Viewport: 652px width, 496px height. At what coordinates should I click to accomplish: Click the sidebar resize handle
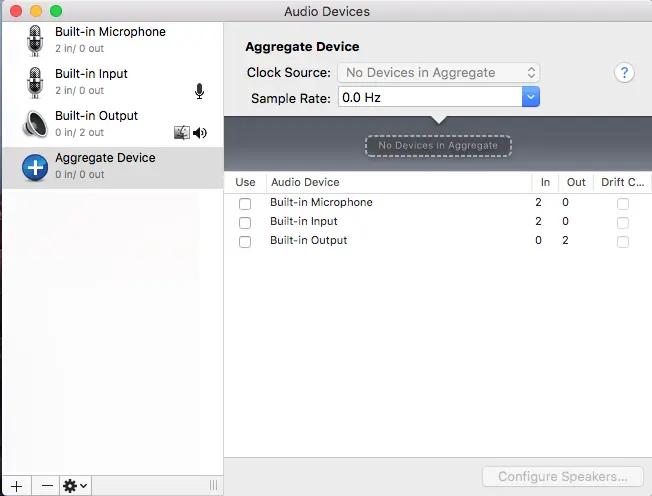point(212,485)
